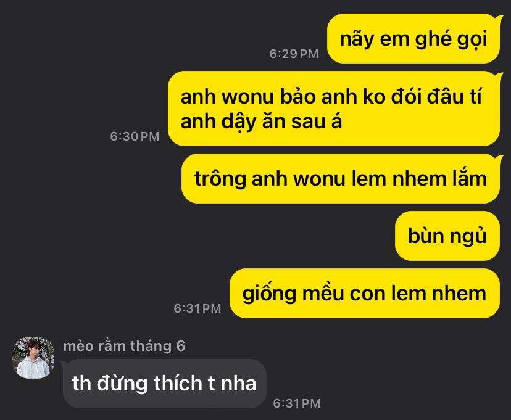This screenshot has height=420, width=511.
Task: Select the 'giống mều con lem nhem' bubble
Action: pyautogui.click(x=364, y=293)
